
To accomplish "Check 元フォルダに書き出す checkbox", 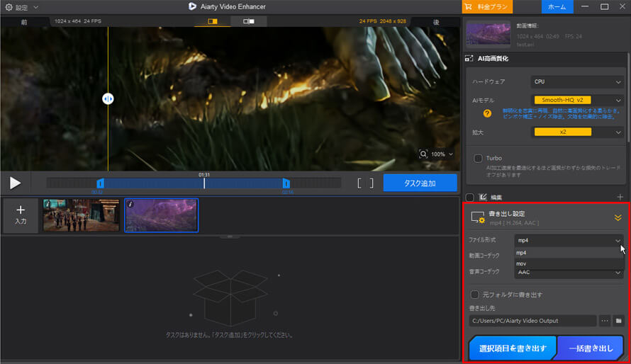I will coord(475,295).
